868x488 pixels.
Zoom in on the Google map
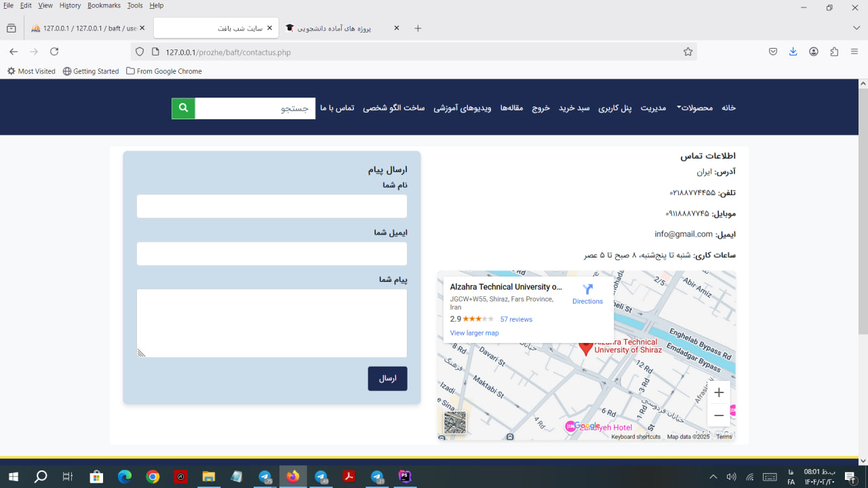tap(719, 392)
